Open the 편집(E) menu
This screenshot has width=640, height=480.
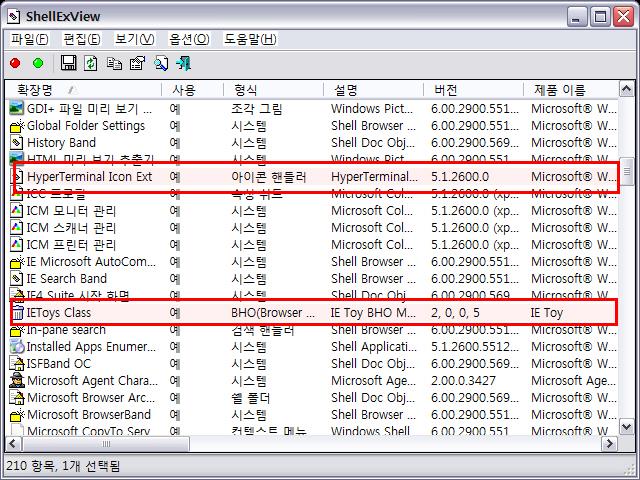click(x=82, y=39)
